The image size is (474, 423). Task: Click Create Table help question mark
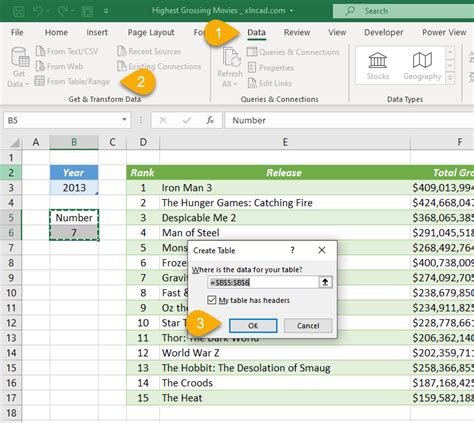tap(292, 250)
